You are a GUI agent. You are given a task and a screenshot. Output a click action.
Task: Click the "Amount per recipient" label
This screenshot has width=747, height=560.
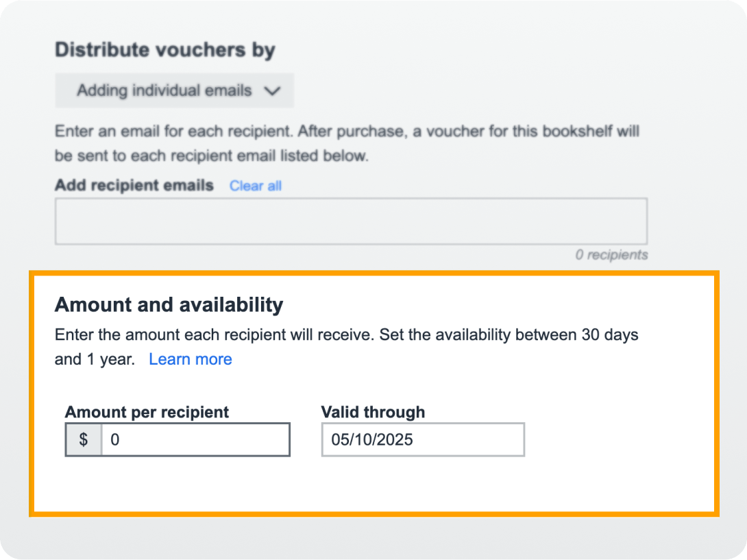(x=147, y=412)
